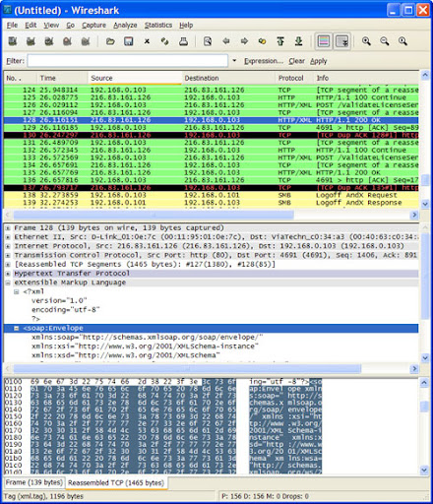The width and height of the screenshot is (433, 504).
Task: Expand Reassembled TCP Segments node
Action: [8, 264]
